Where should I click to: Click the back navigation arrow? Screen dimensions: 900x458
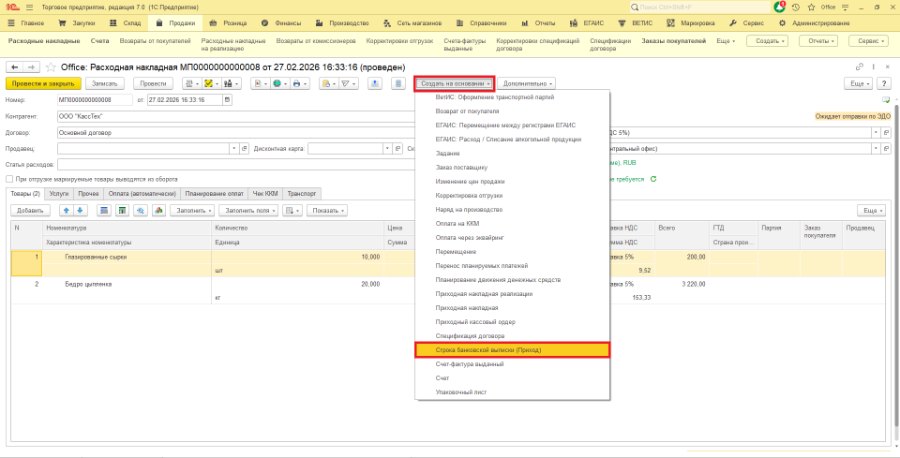[15, 67]
